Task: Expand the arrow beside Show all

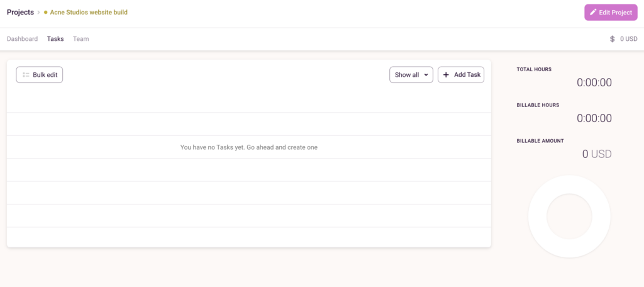Action: pos(426,75)
